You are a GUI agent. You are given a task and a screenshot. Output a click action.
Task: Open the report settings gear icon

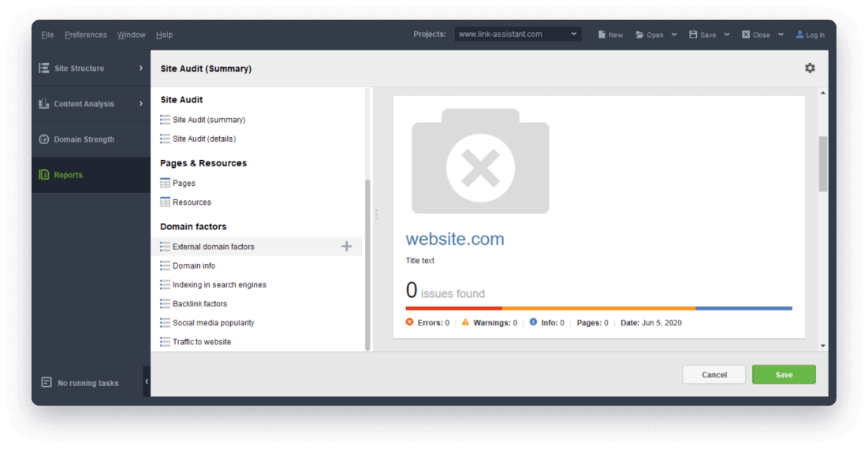click(x=810, y=68)
